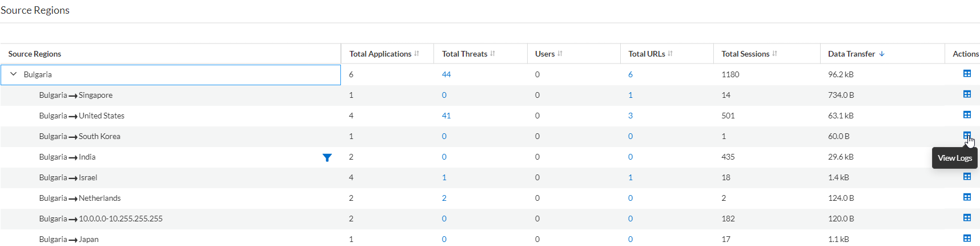980x246 pixels.
Task: Click the View Logs tooltip
Action: (955, 158)
